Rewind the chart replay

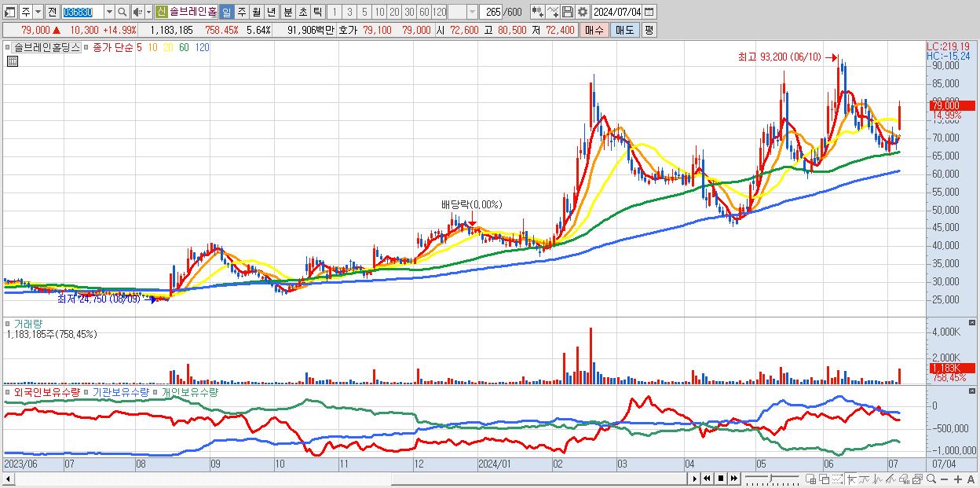click(708, 479)
